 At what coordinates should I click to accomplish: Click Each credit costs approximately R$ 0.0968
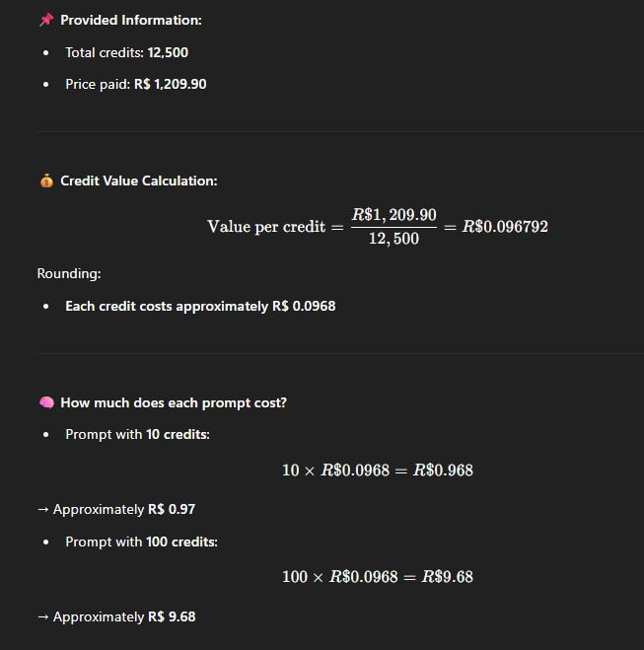[x=200, y=306]
